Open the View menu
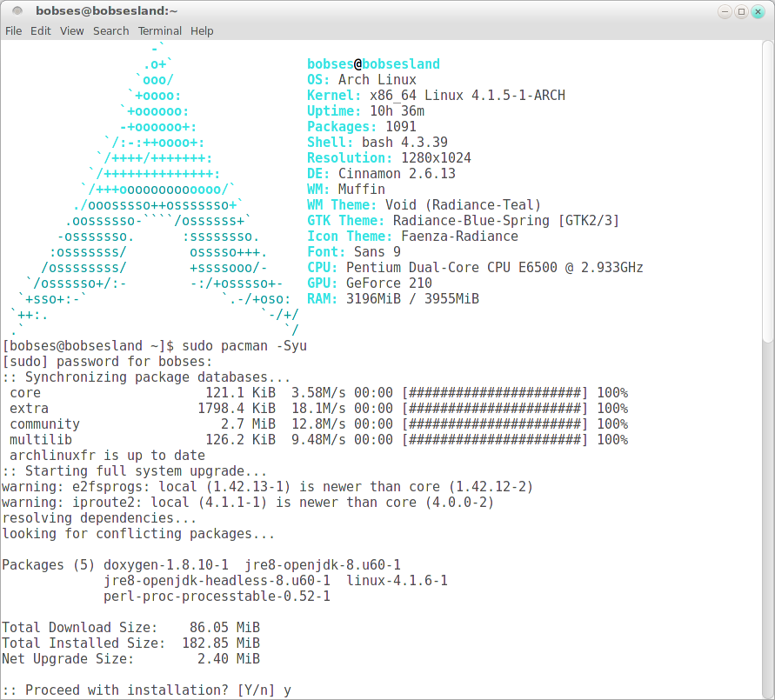775x700 pixels. tap(71, 31)
